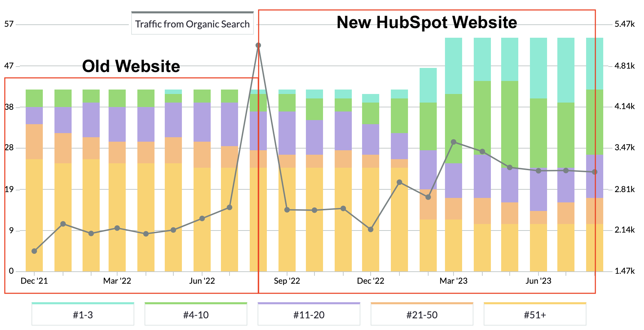Click the Traffic from Organic Search legend box
Image resolution: width=644 pixels, height=330 pixels.
(192, 24)
